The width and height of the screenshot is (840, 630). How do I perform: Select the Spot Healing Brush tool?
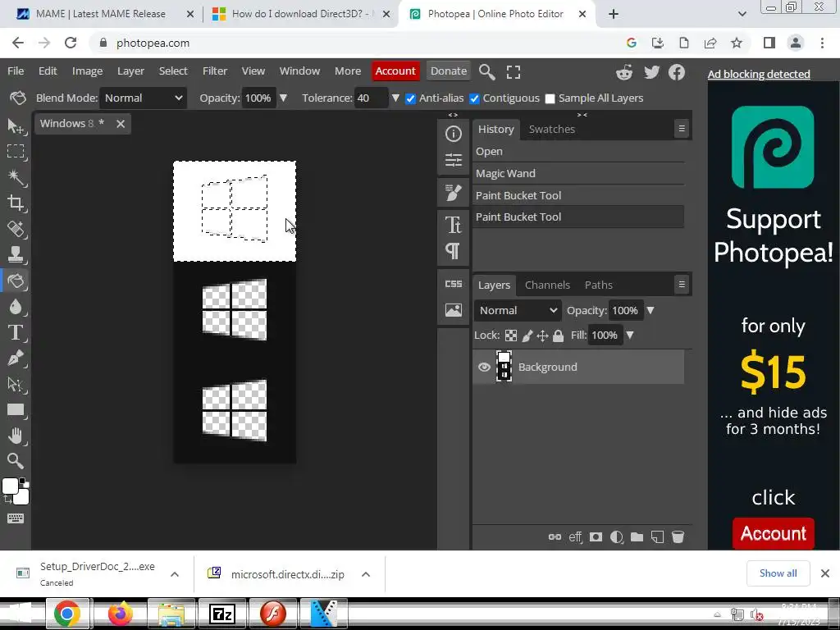16,229
